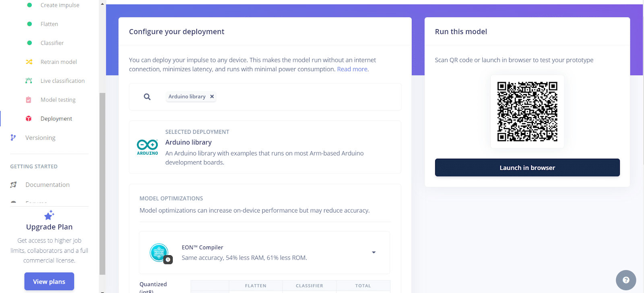Click the View plans button
644x293 pixels.
pyautogui.click(x=49, y=281)
